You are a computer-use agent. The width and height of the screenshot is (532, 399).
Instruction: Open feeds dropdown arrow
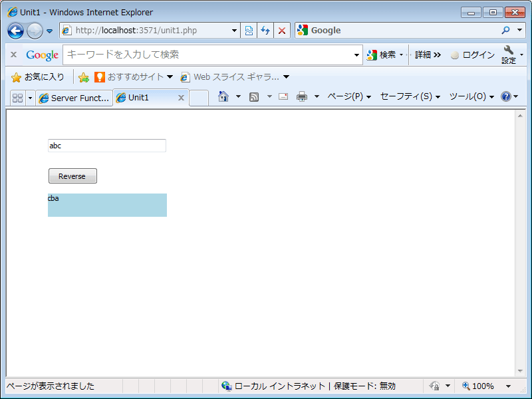269,96
